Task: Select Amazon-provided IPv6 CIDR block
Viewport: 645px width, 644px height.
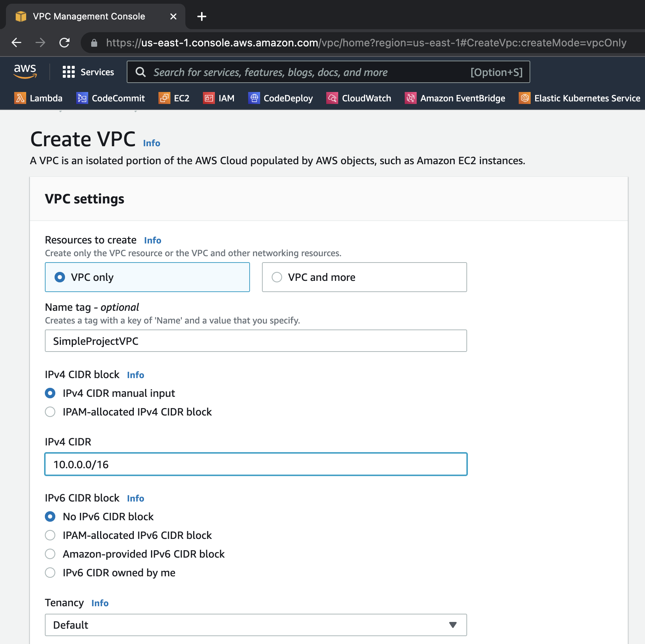Action: [x=50, y=554]
